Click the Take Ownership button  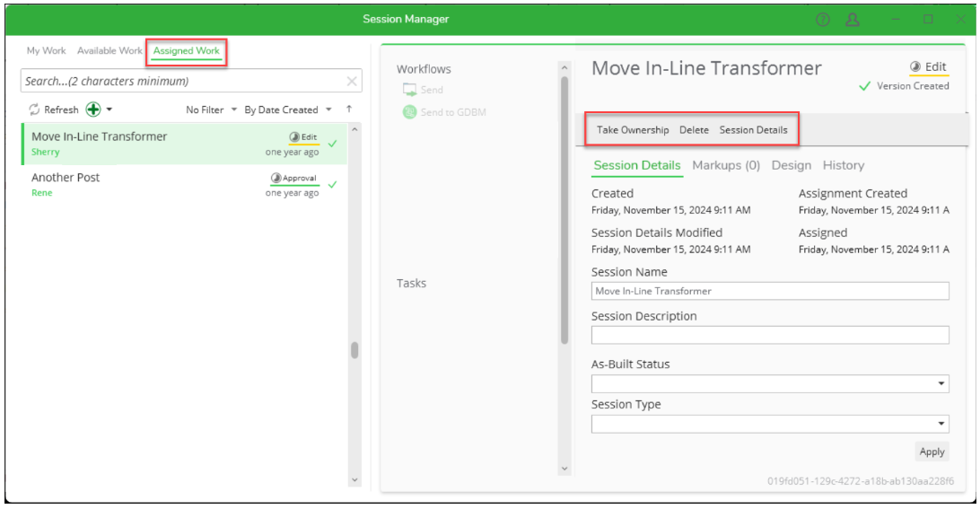(x=633, y=130)
